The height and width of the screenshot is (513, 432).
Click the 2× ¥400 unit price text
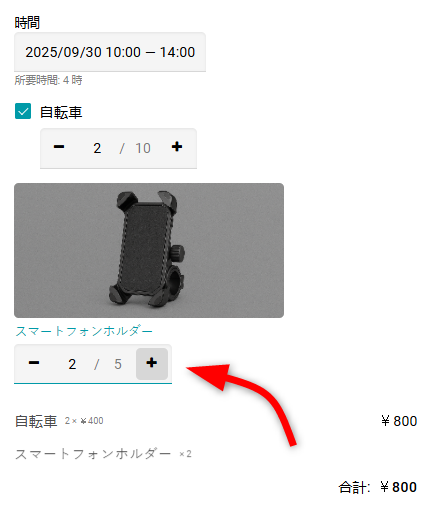84,421
